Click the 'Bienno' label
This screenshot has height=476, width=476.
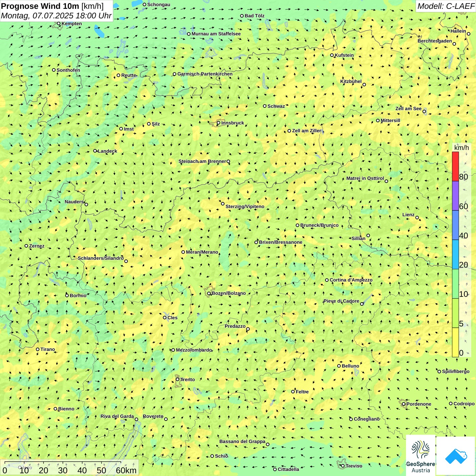point(66,409)
